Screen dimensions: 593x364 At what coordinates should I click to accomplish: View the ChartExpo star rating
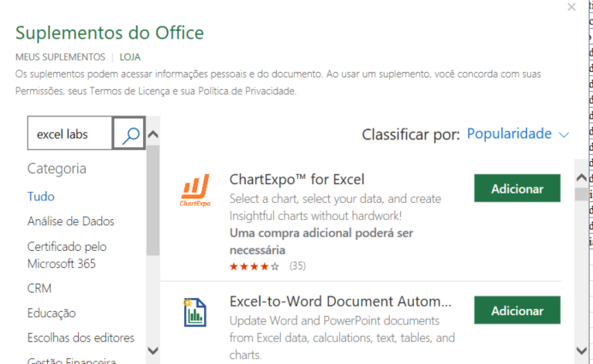[x=255, y=266]
